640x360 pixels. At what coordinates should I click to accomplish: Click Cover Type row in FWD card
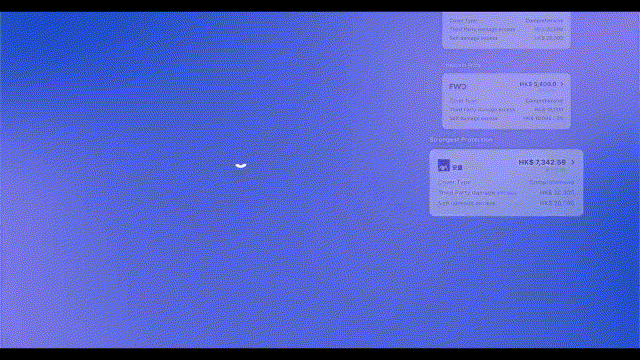(x=506, y=100)
